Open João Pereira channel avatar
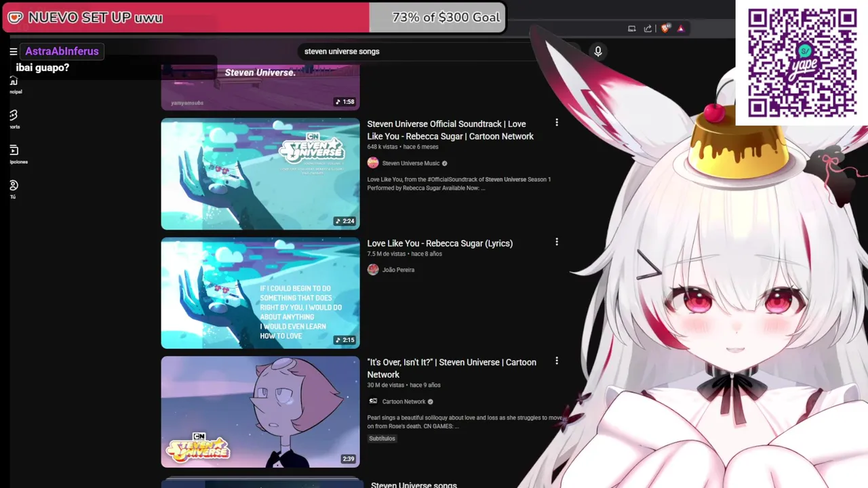Viewport: 868px width, 488px height. (x=373, y=270)
